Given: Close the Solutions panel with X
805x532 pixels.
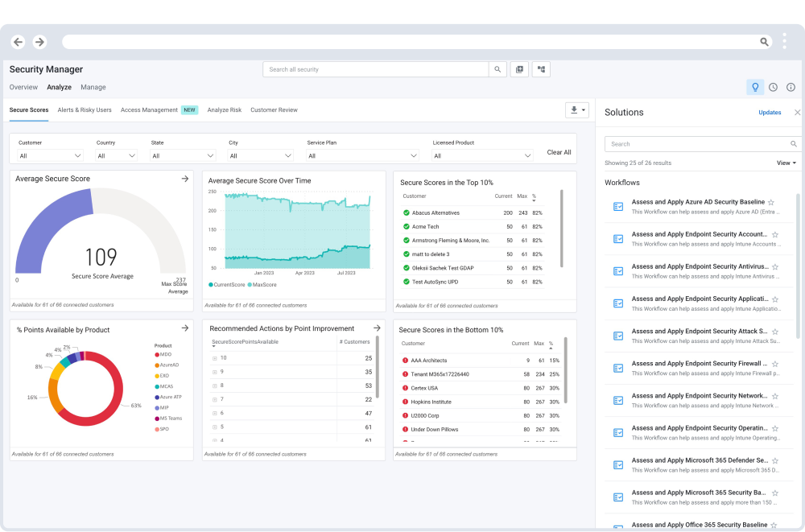Looking at the screenshot, I should (797, 113).
